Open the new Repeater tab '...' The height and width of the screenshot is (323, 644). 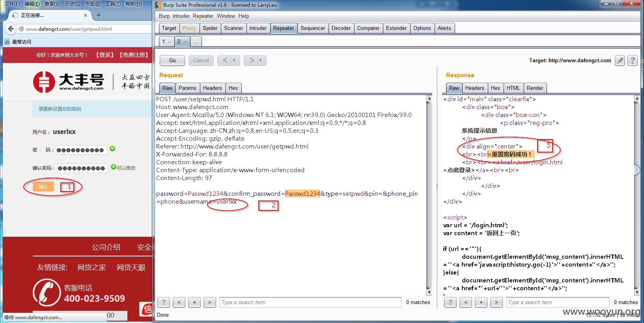pos(196,42)
